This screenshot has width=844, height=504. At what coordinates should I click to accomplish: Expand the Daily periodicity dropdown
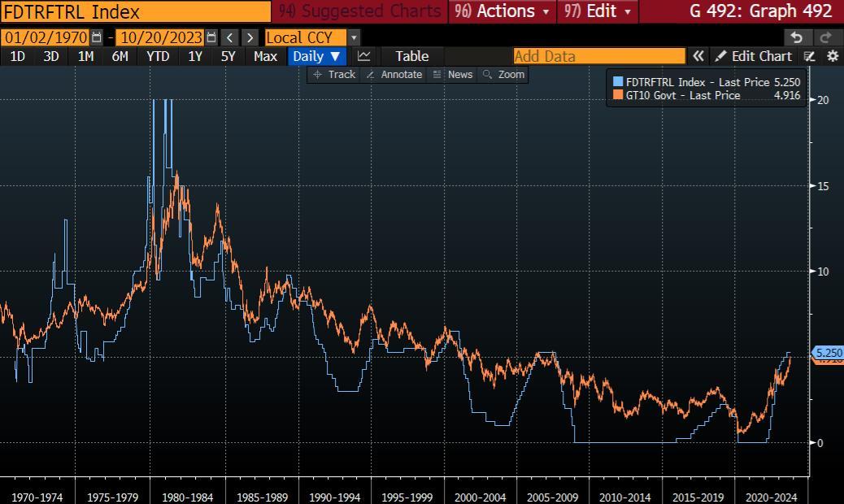(x=316, y=56)
